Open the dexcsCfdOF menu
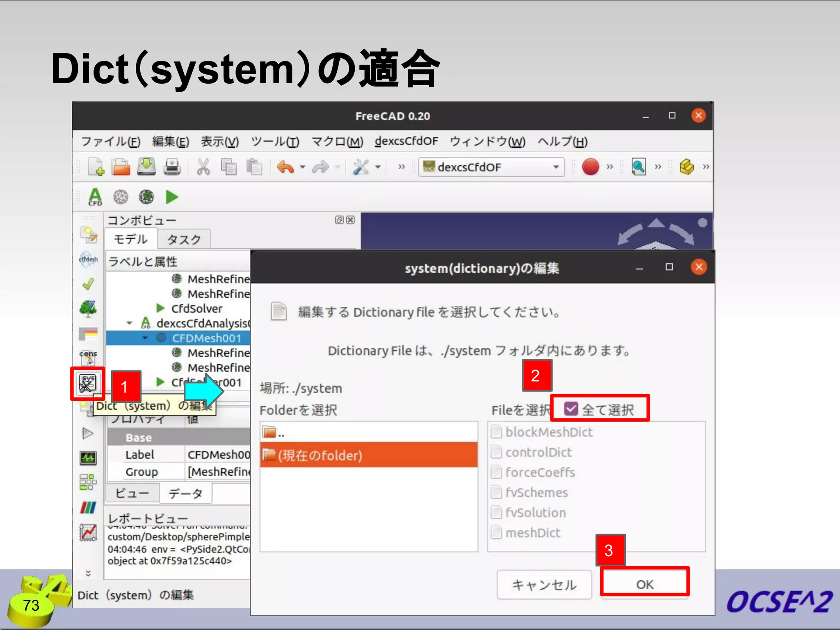This screenshot has height=630, width=840. (x=406, y=141)
